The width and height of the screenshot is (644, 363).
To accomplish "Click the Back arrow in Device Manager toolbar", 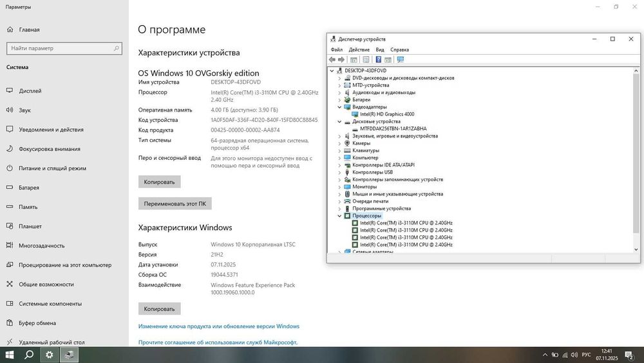I will click(x=332, y=59).
